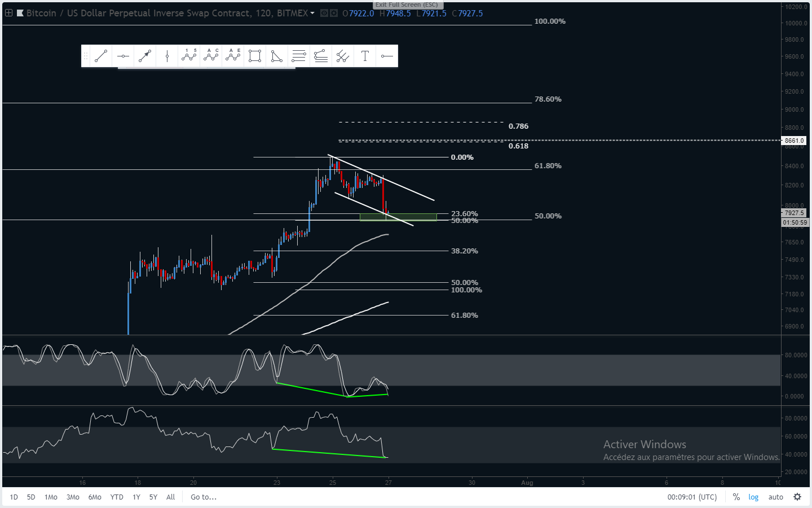812x508 pixels.
Task: Expand the symbol title dropdown arrow
Action: click(x=312, y=13)
